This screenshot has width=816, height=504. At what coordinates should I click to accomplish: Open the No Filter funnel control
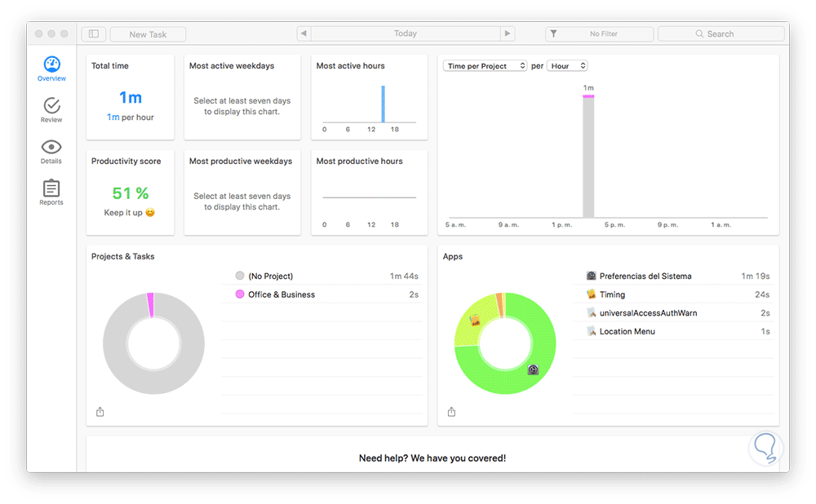coord(599,33)
